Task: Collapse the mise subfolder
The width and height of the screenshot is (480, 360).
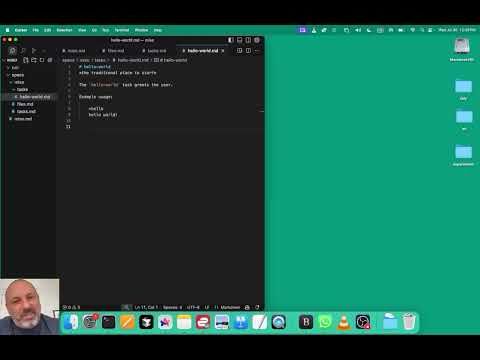Action: click(19, 82)
